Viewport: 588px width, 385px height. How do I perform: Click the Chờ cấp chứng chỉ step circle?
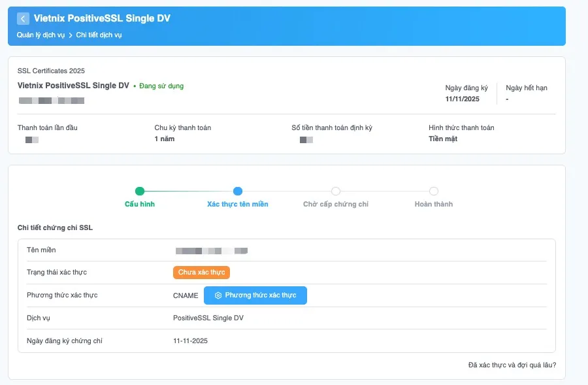pos(336,192)
